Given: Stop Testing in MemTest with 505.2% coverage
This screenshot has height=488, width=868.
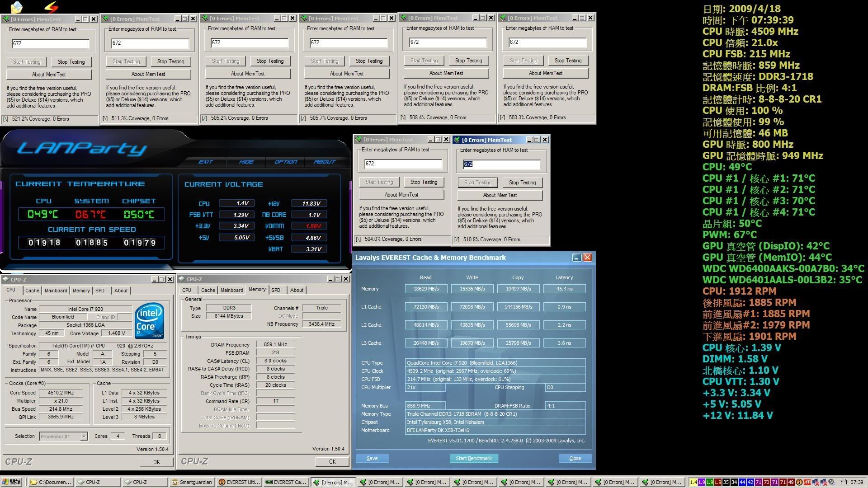Looking at the screenshot, I should coord(270,61).
